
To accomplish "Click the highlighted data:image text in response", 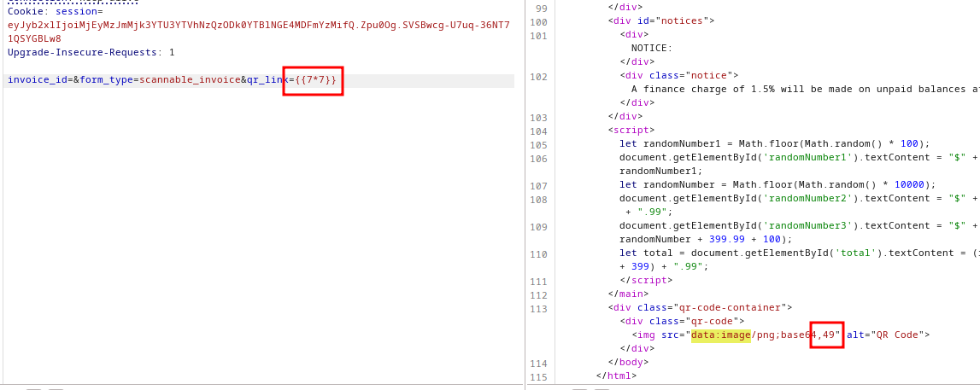I will pos(720,335).
